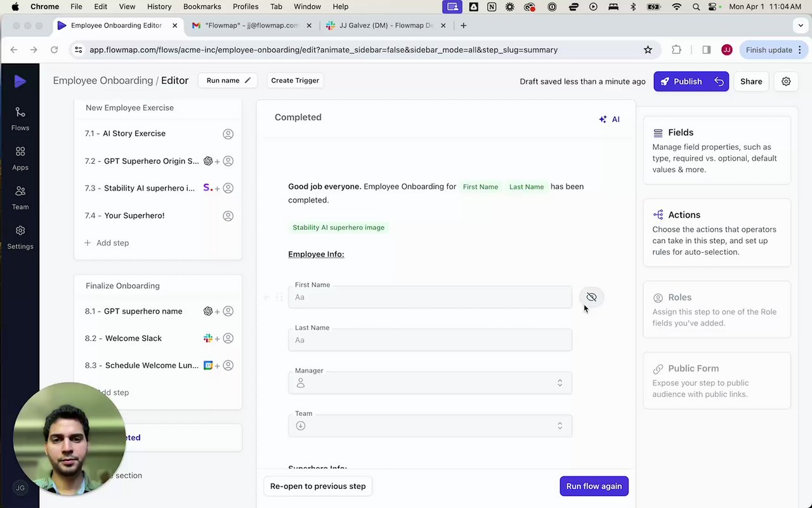This screenshot has width=812, height=508.
Task: Open the Actions panel card
Action: pyautogui.click(x=717, y=233)
